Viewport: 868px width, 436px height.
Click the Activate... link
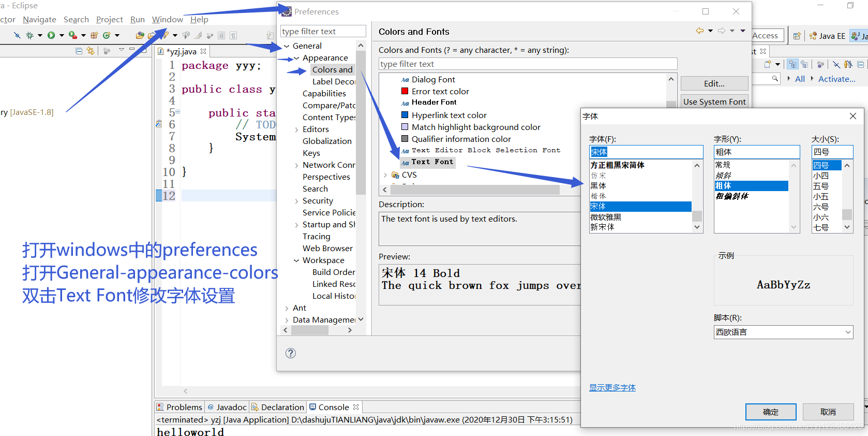[x=837, y=79]
